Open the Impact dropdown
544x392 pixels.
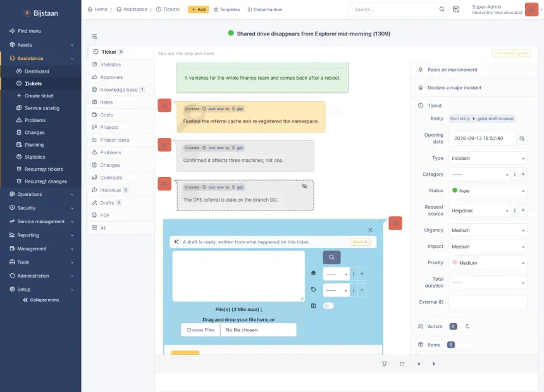tap(488, 247)
